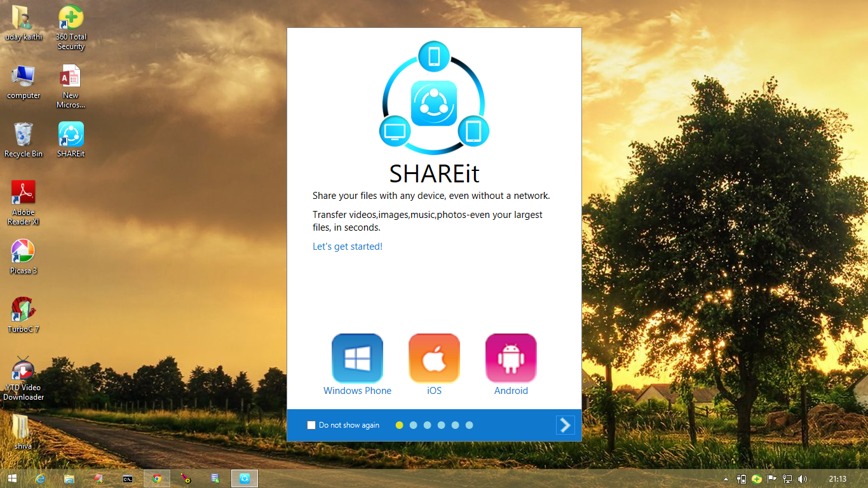Open the pinned red eraser taskbar icon
Viewport: 868px width, 488px height.
coord(98,478)
